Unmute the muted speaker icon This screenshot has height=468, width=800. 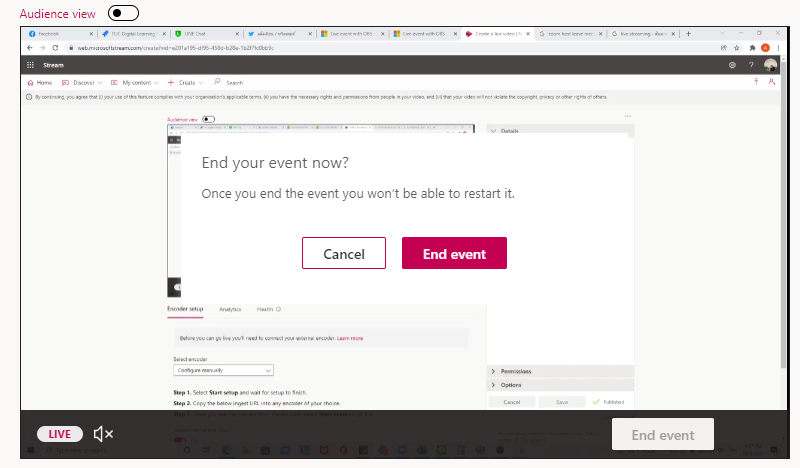(x=103, y=434)
